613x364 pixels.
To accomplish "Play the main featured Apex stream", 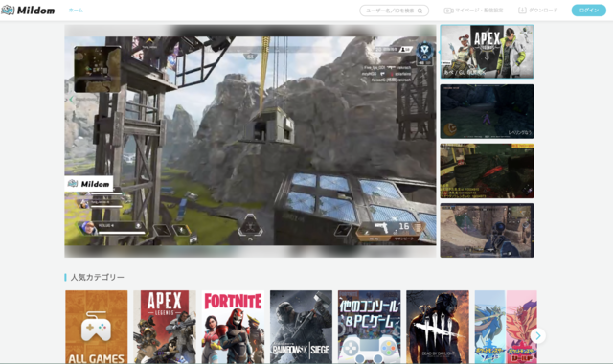I will pos(250,141).
